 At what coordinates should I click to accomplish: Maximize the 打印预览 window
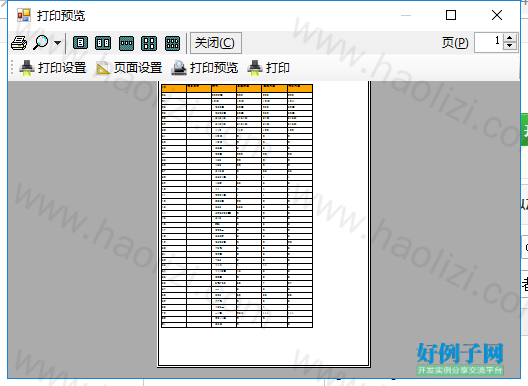click(451, 15)
